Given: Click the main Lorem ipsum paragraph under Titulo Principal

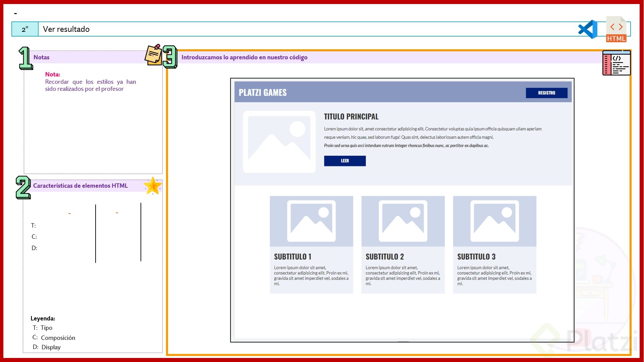Looking at the screenshot, I should pyautogui.click(x=433, y=133).
